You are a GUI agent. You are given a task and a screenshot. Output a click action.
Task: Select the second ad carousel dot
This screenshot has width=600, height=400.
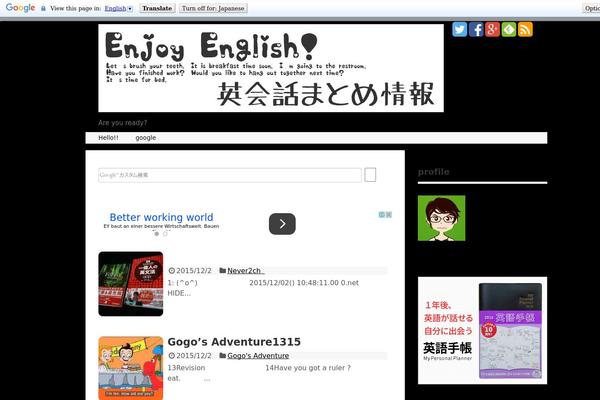point(166,234)
